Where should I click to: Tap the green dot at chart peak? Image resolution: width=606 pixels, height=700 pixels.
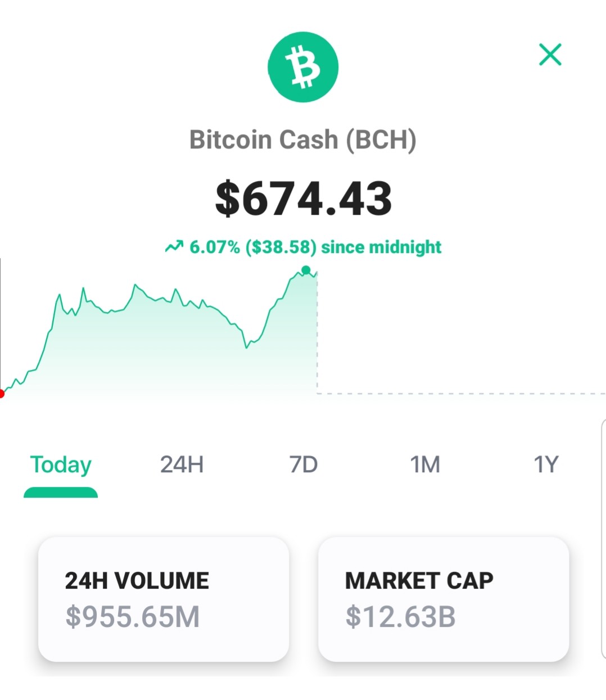(x=306, y=270)
